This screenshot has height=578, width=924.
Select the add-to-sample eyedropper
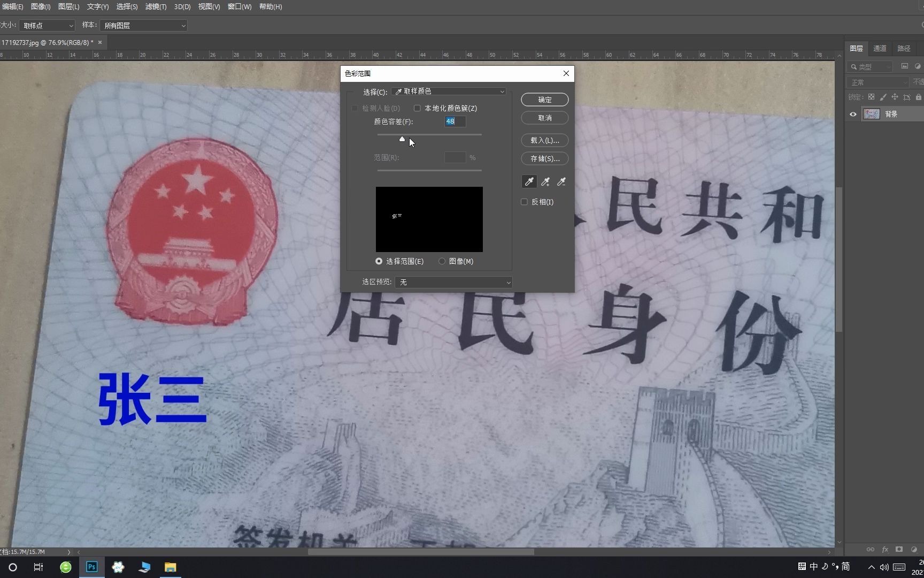[545, 182]
